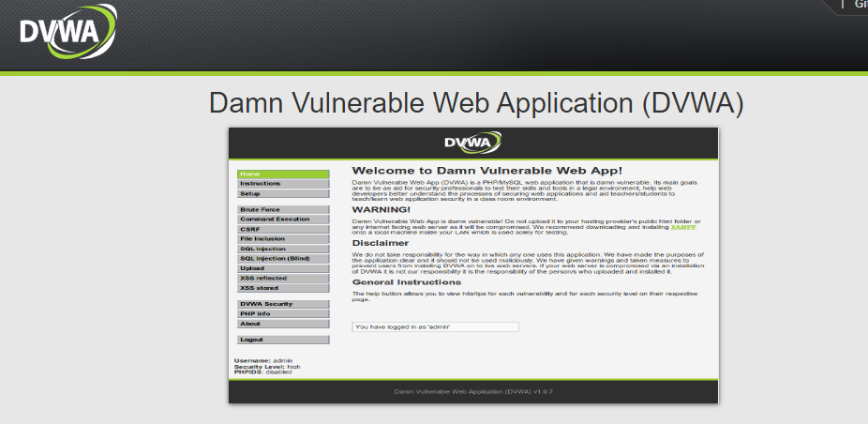Select SQL Injection (Blind) menu item

click(x=282, y=259)
